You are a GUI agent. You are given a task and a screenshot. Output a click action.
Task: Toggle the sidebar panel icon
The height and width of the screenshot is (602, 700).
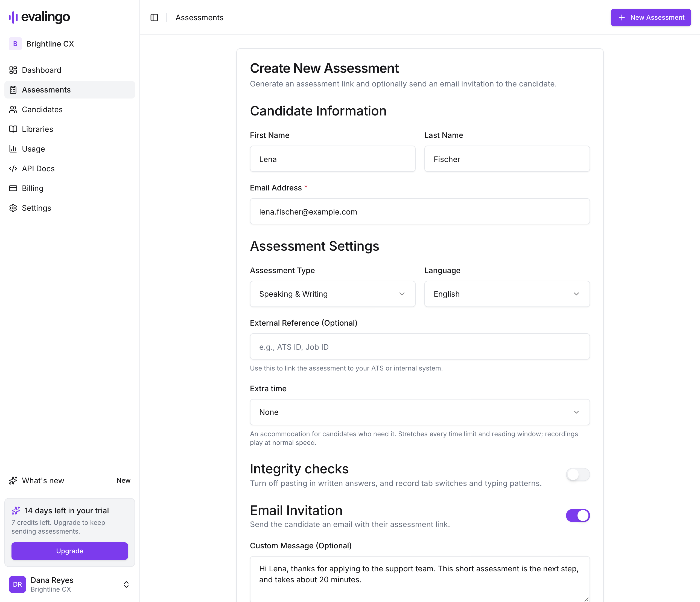coord(154,18)
